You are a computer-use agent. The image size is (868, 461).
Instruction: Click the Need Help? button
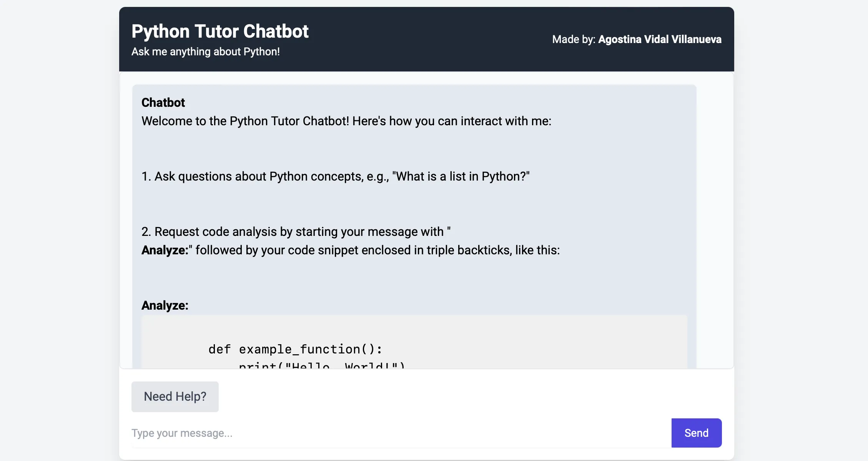[175, 396]
